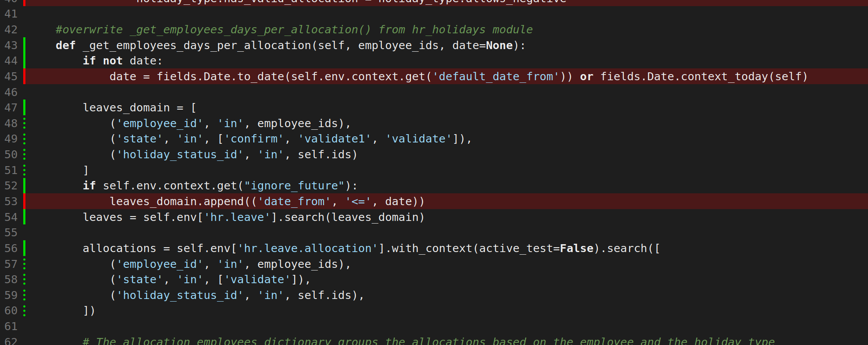Click the 'or' keyword on line 45
The height and width of the screenshot is (345, 868).
[x=586, y=76]
